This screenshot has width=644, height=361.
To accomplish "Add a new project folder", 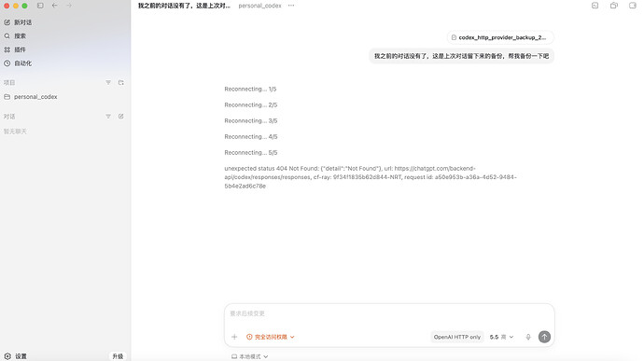I will [120, 82].
